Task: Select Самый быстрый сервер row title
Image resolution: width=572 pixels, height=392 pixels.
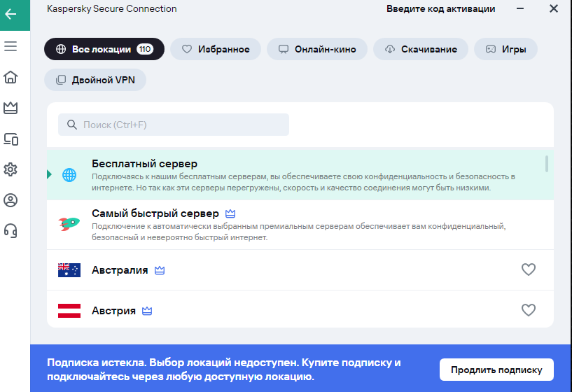Action: pos(155,213)
